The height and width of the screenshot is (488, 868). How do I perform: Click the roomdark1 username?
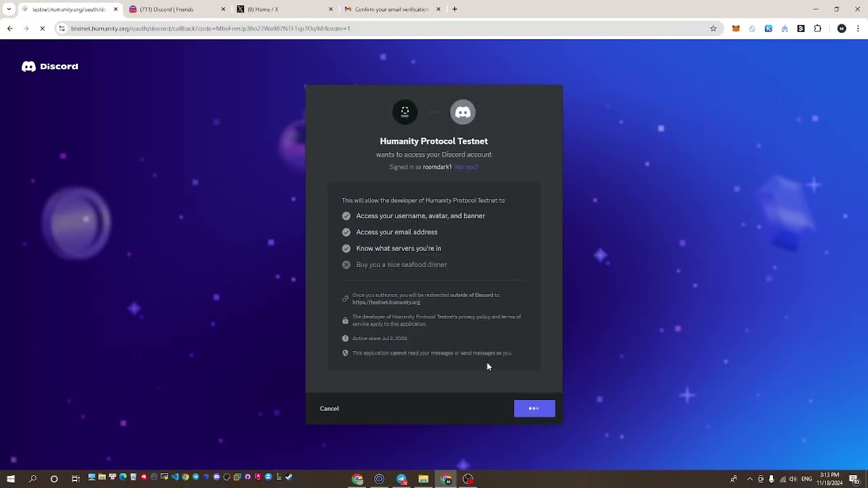click(437, 167)
